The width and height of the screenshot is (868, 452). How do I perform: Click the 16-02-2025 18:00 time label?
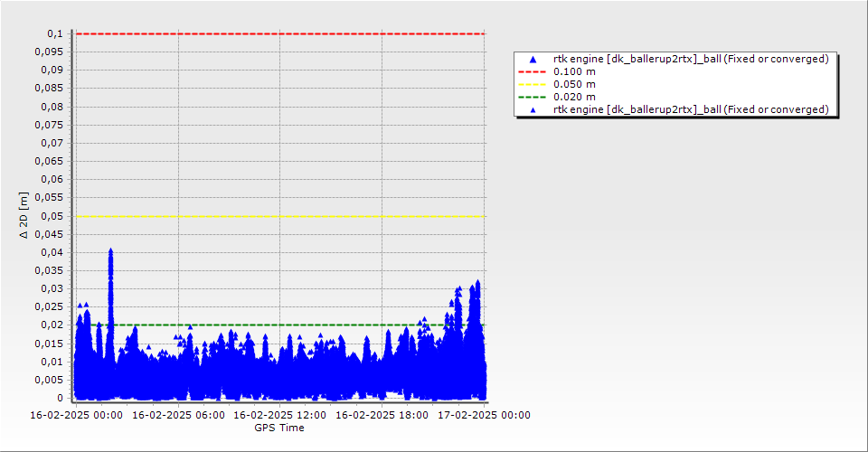[382, 415]
